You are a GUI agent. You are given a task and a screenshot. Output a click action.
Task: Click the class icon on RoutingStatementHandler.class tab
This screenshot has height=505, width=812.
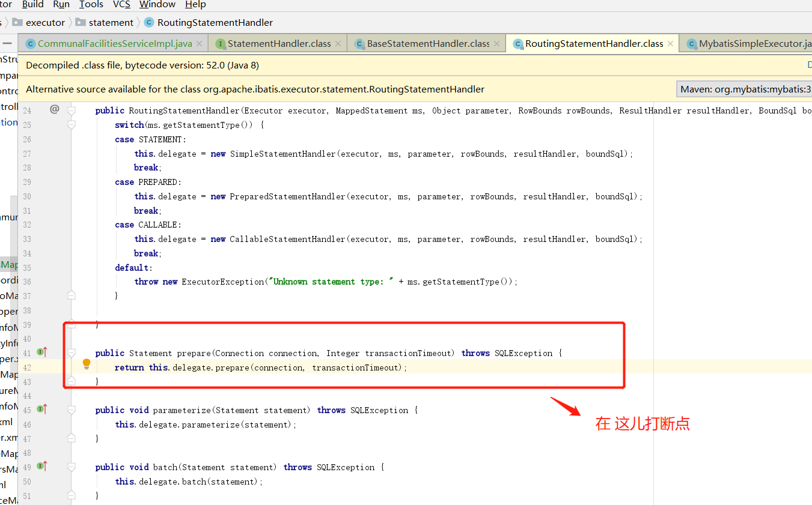517,44
